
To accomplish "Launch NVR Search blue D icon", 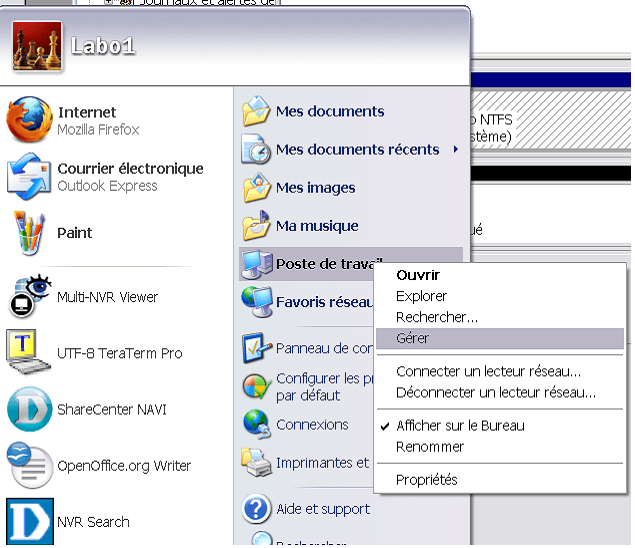I will click(30, 521).
